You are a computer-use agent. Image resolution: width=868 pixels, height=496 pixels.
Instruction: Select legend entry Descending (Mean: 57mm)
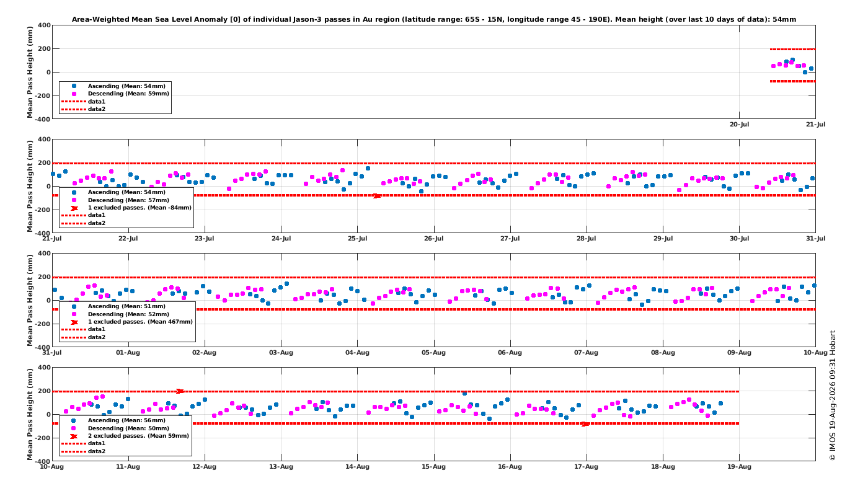click(x=128, y=200)
